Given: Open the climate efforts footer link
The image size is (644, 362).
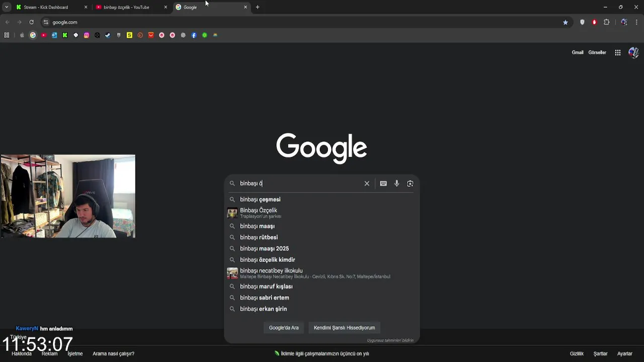Looking at the screenshot, I should tap(321, 354).
